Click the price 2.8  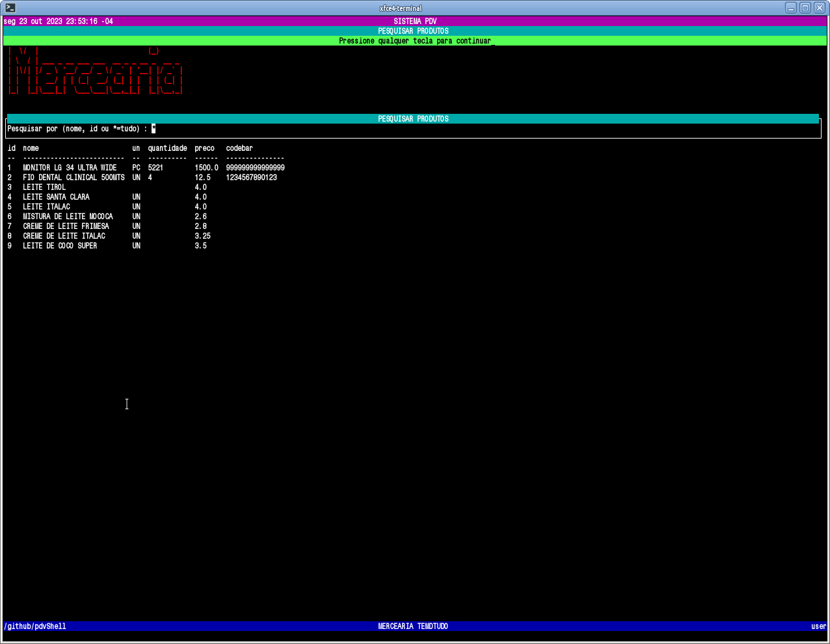click(200, 226)
